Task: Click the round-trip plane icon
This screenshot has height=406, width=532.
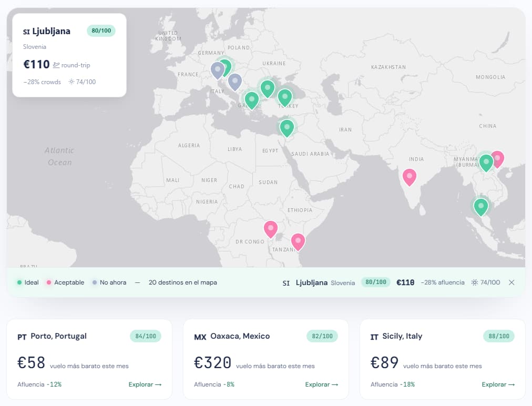Action: tap(56, 65)
